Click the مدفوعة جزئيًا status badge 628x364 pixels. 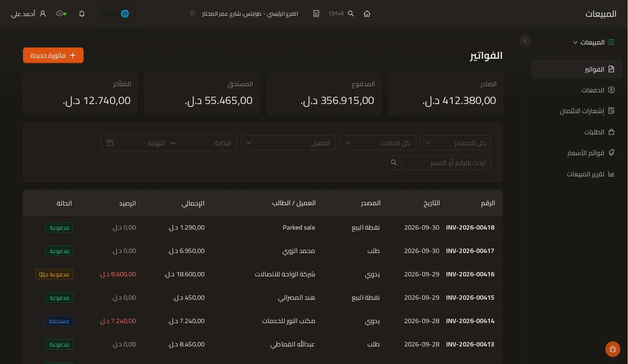pos(54,274)
